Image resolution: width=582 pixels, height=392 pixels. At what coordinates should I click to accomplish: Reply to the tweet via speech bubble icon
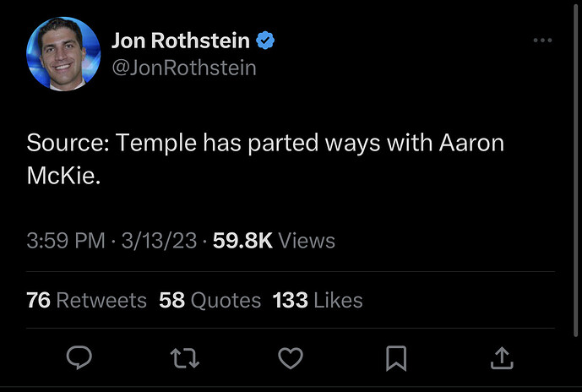click(x=79, y=358)
